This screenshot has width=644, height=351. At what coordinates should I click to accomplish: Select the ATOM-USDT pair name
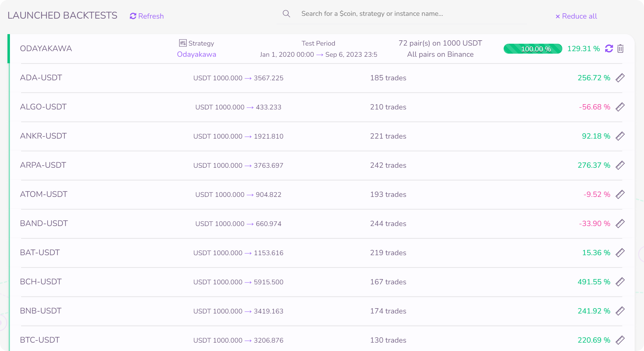coord(43,194)
